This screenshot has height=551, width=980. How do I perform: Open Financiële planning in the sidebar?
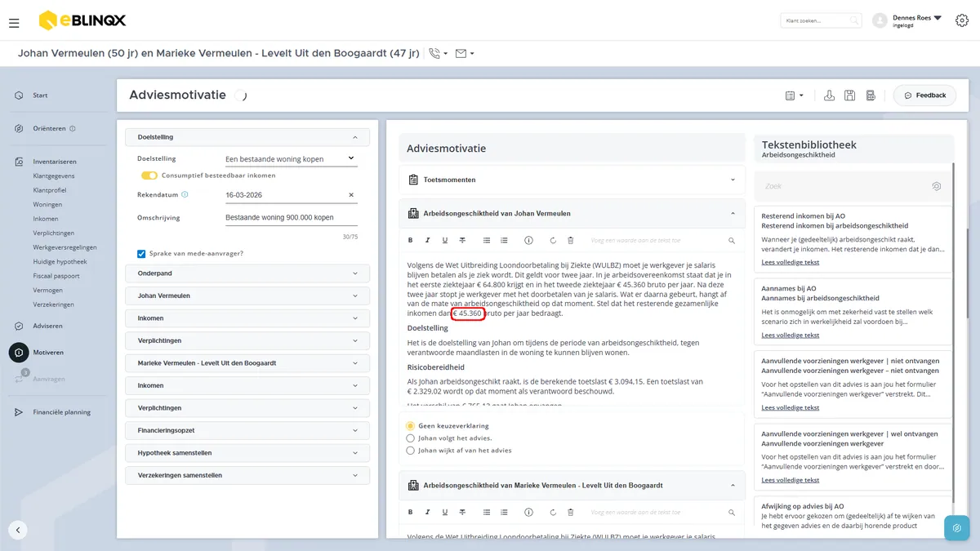tap(61, 412)
